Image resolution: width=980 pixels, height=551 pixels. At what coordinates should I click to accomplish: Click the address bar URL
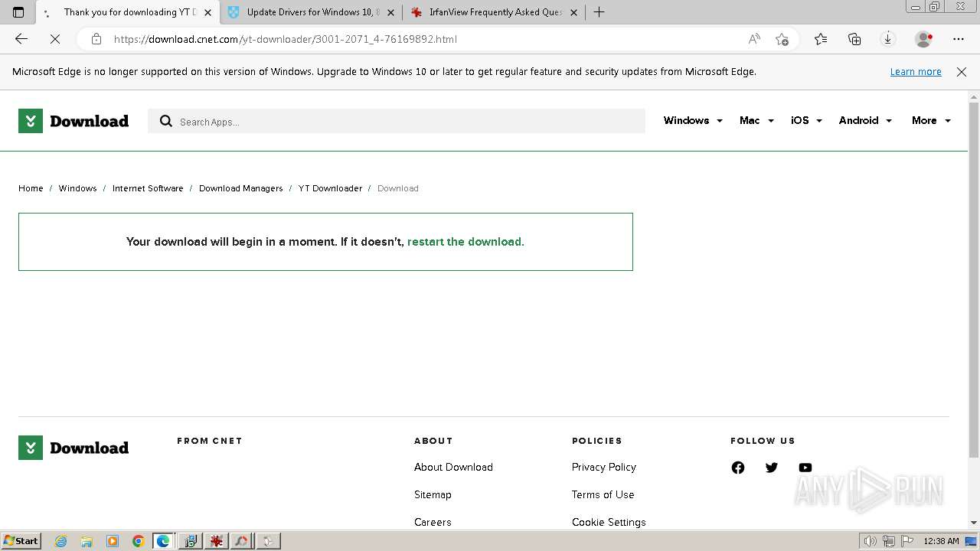pyautogui.click(x=286, y=39)
